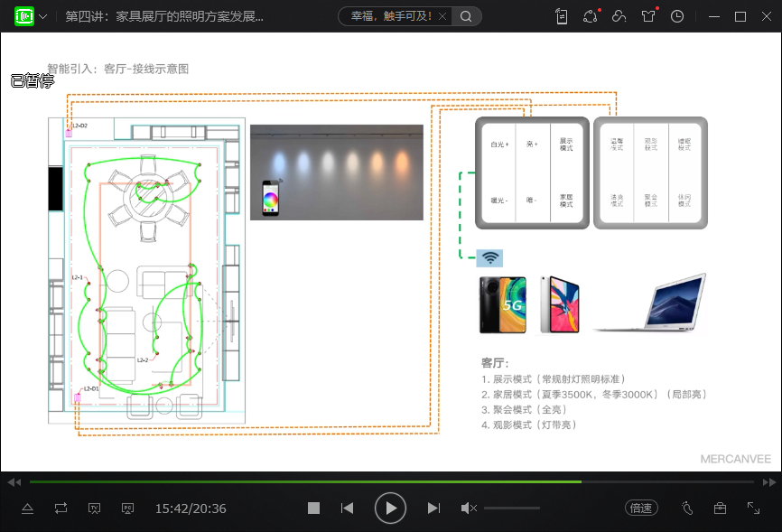
Task: Click the open file eject icon
Action: [x=27, y=509]
